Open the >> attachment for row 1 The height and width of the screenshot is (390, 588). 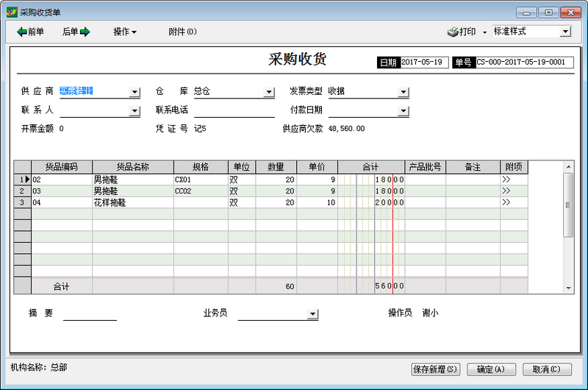point(506,180)
